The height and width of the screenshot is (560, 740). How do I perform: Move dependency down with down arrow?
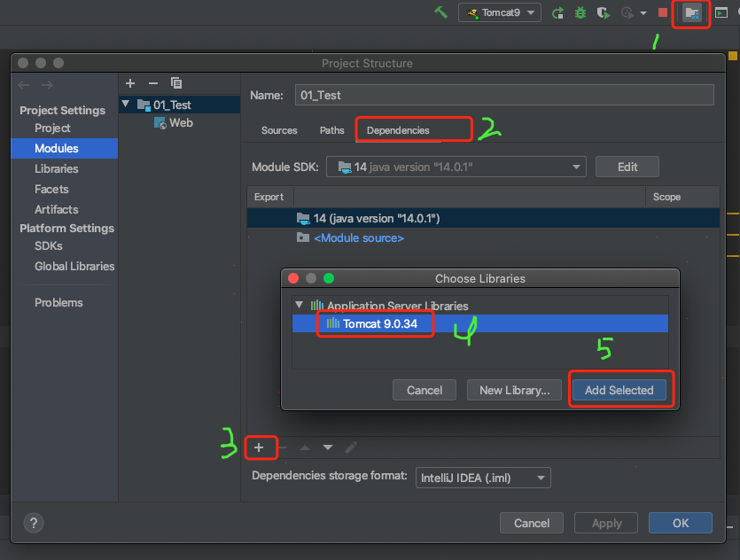tap(328, 447)
